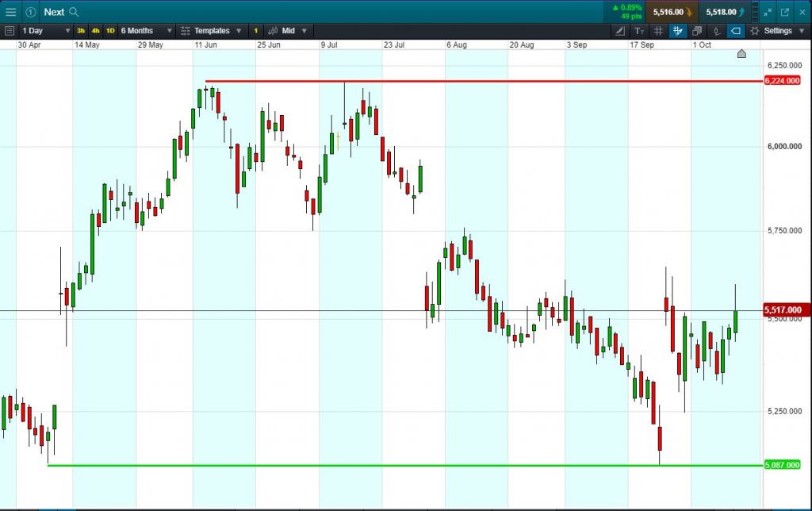Toggle the grid lines icon
The width and height of the screenshot is (812, 511).
658,31
